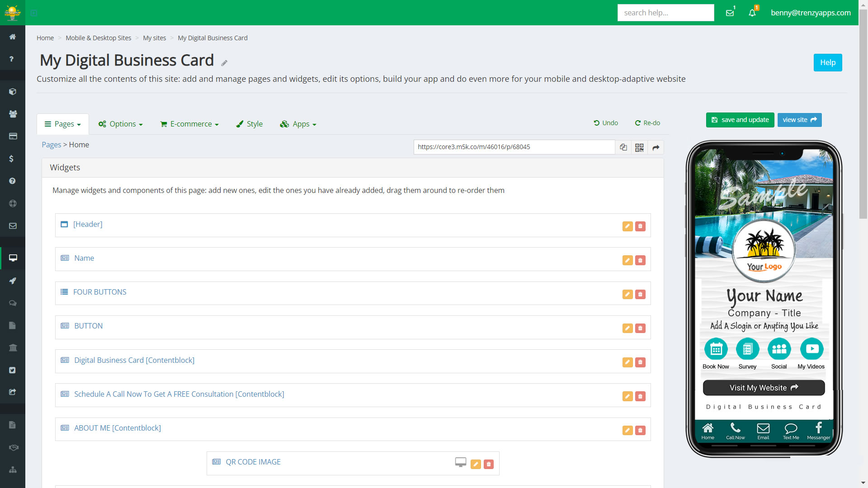Click the QR code icon beside URL
Viewport: 868px width, 488px height.
pyautogui.click(x=639, y=147)
